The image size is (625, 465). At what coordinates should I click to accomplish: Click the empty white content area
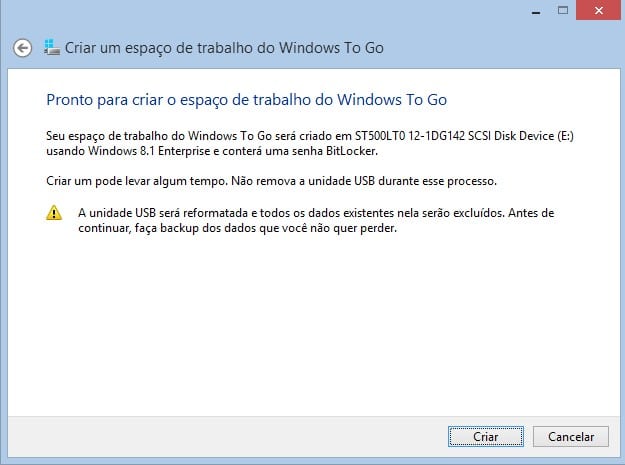[x=314, y=323]
